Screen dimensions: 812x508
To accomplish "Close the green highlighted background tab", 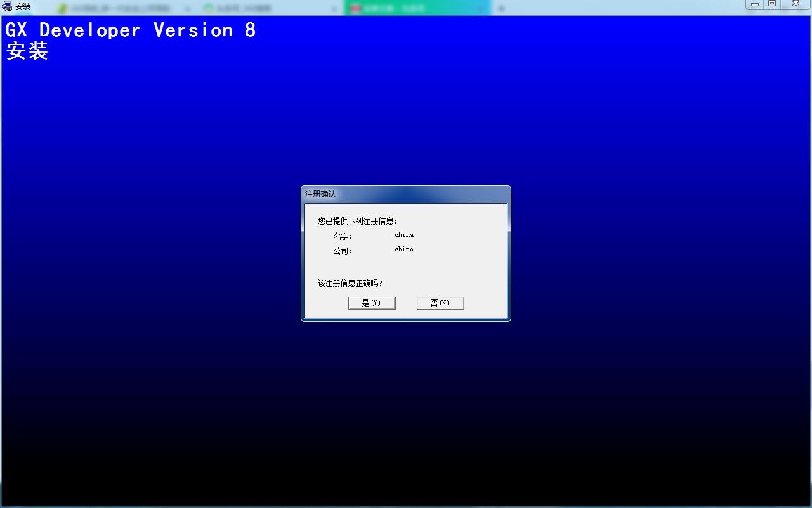I will (x=481, y=8).
